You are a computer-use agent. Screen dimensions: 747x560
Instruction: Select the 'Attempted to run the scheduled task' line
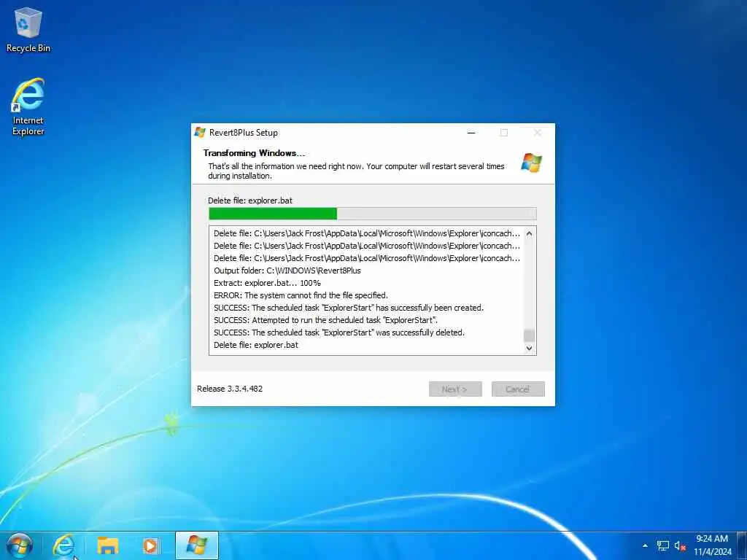click(x=325, y=320)
